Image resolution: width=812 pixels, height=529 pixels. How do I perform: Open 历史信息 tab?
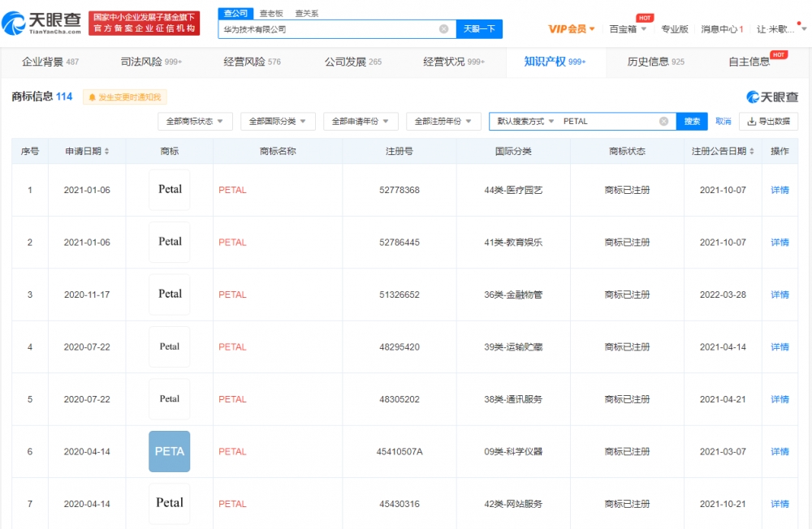point(655,62)
